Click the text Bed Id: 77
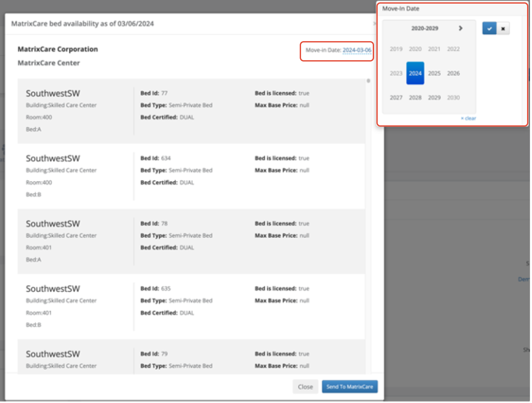 (155, 93)
